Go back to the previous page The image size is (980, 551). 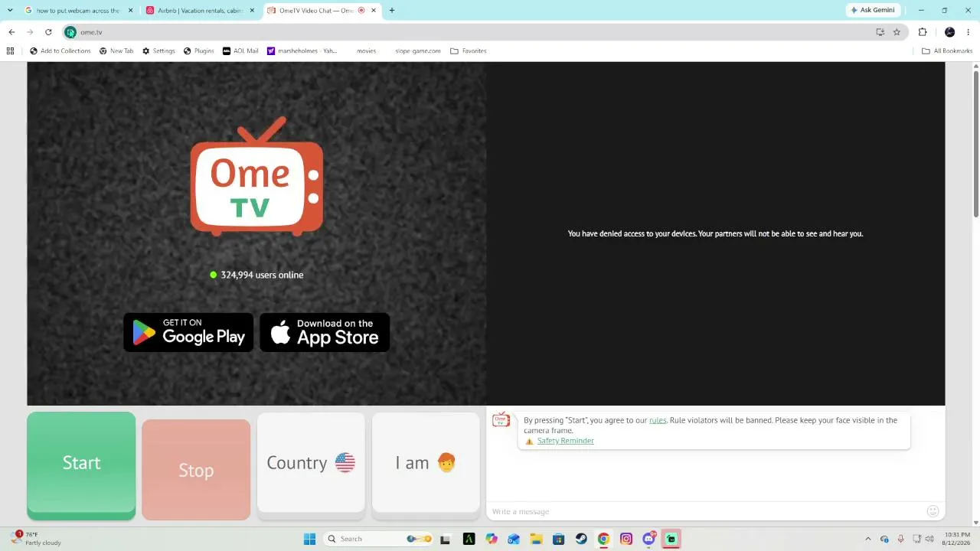point(11,32)
